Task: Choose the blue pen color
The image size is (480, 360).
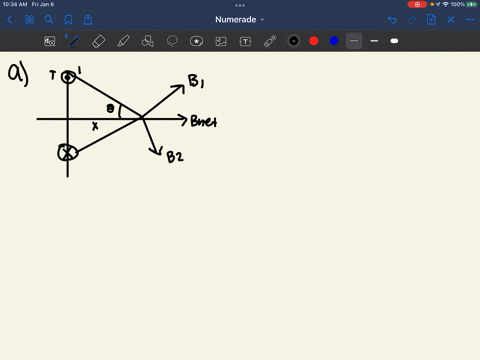Action: (334, 41)
